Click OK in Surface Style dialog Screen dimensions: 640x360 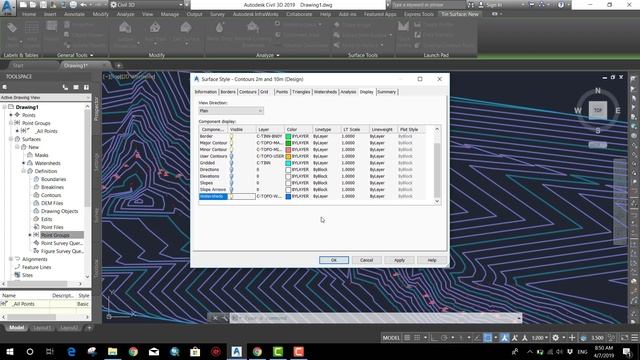tap(334, 260)
